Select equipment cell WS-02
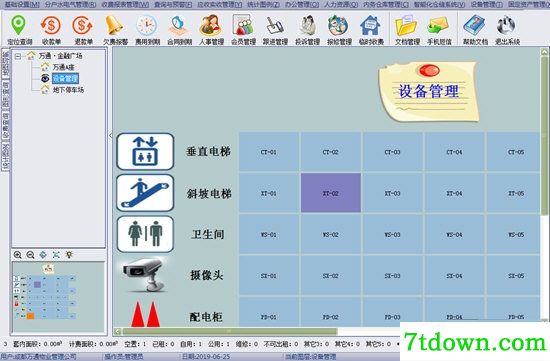This screenshot has width=550, height=361. click(331, 234)
